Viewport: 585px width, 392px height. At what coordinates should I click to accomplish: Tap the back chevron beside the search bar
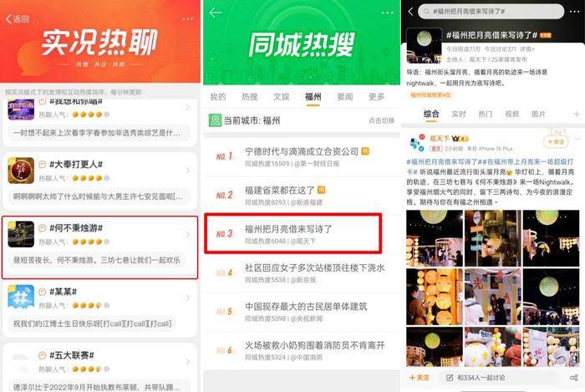pyautogui.click(x=410, y=12)
